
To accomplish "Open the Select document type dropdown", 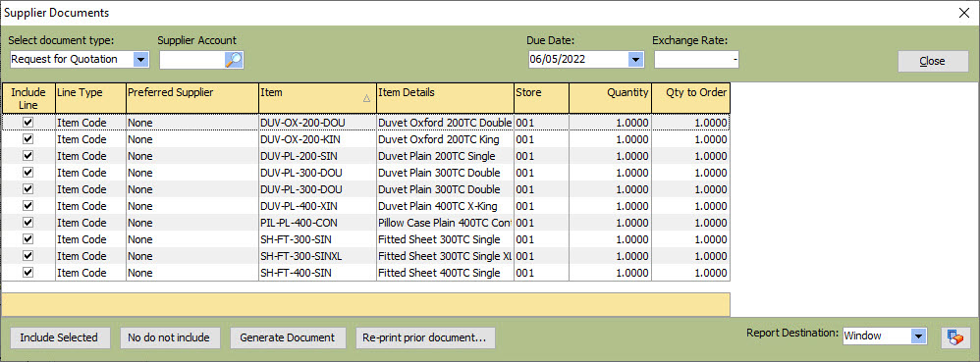I will [141, 59].
